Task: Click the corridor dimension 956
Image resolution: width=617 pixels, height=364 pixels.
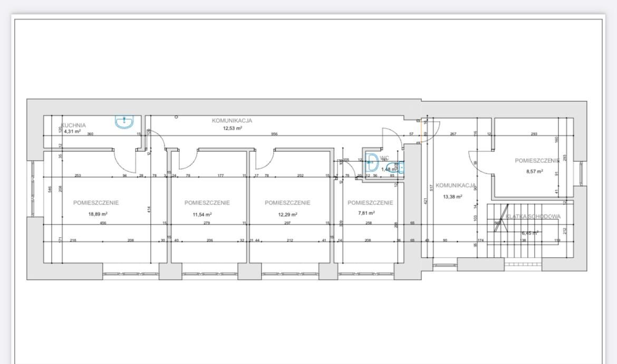Action: [274, 134]
